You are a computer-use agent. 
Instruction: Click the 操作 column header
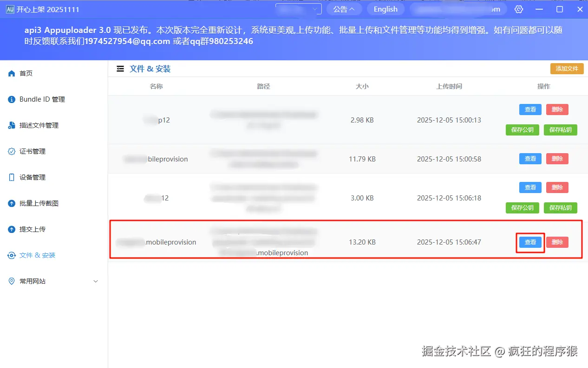click(x=544, y=86)
